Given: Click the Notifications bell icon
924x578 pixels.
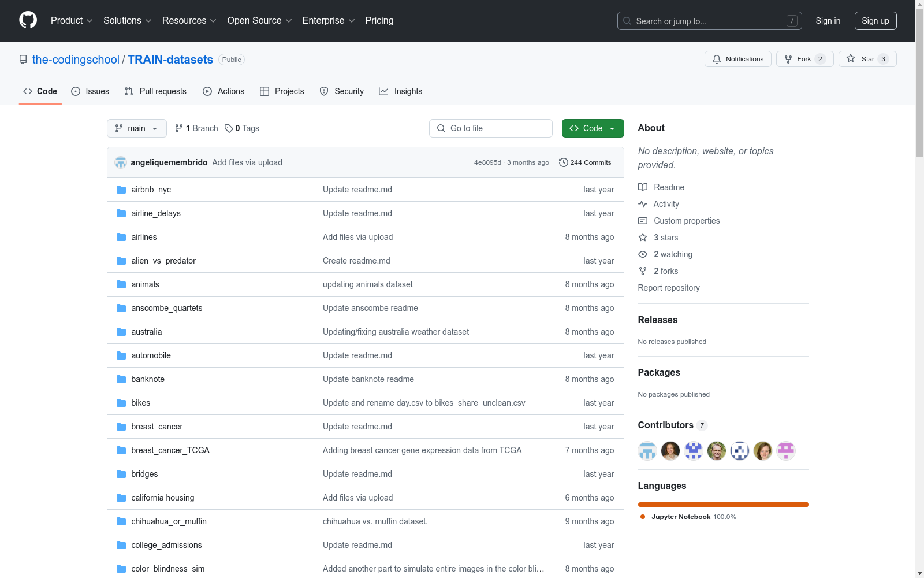Looking at the screenshot, I should (x=717, y=59).
